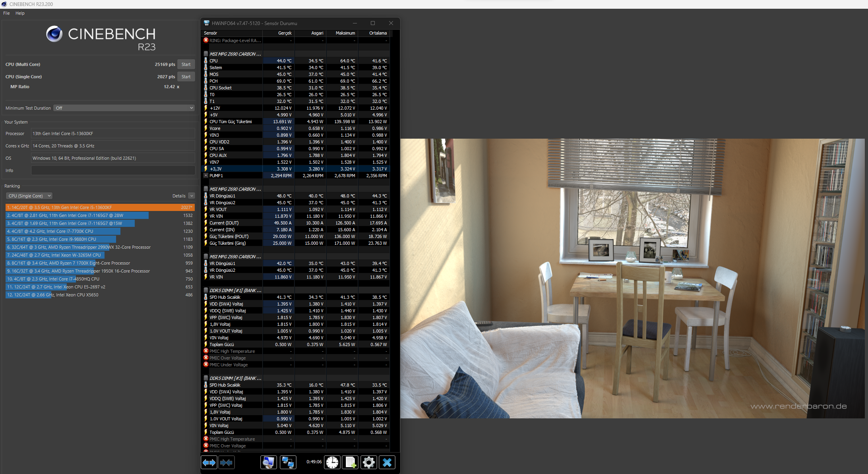Select the Güç Tüketimi (POUT) sensor row

click(x=296, y=236)
